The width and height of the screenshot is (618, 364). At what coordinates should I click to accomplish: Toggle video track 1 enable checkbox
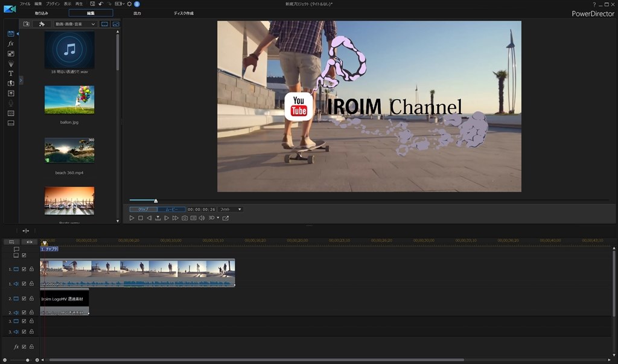coord(24,269)
